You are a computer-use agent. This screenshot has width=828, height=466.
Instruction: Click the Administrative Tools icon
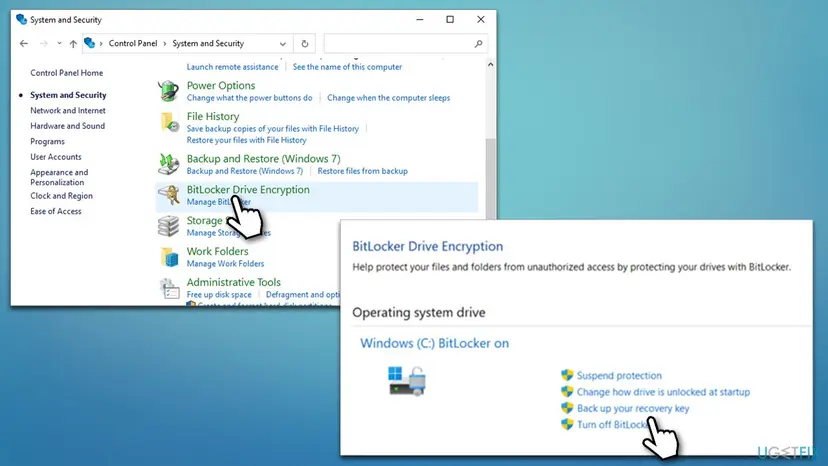tap(169, 288)
